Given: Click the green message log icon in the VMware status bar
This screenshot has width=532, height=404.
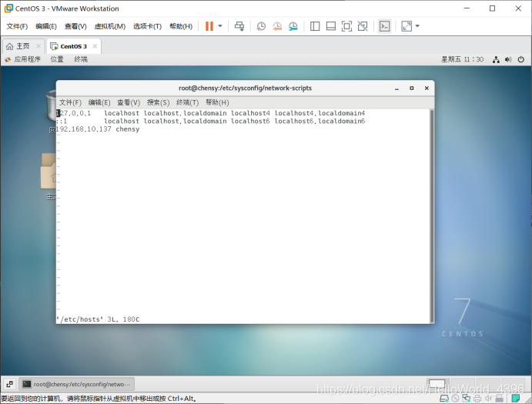Looking at the screenshot, I should 516,399.
